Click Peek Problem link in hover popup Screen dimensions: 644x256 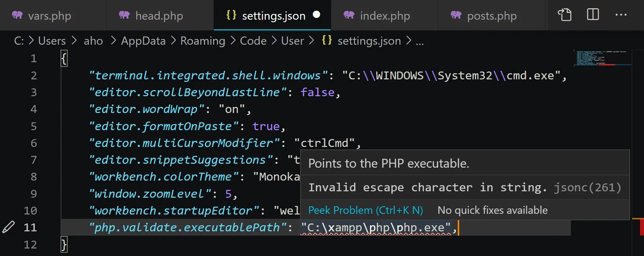[365, 210]
